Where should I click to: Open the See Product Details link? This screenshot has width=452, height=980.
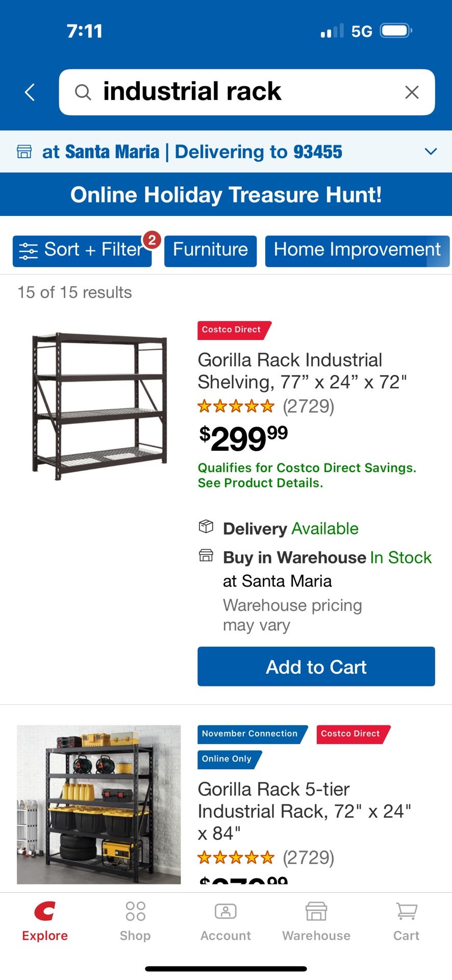click(x=260, y=482)
